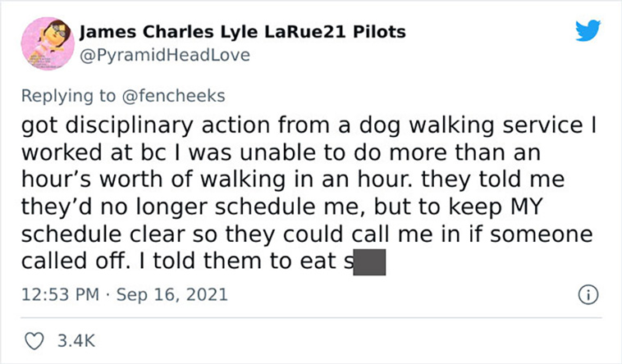622x364 pixels.
Task: Open the pink profile avatar picture
Action: pos(48,43)
